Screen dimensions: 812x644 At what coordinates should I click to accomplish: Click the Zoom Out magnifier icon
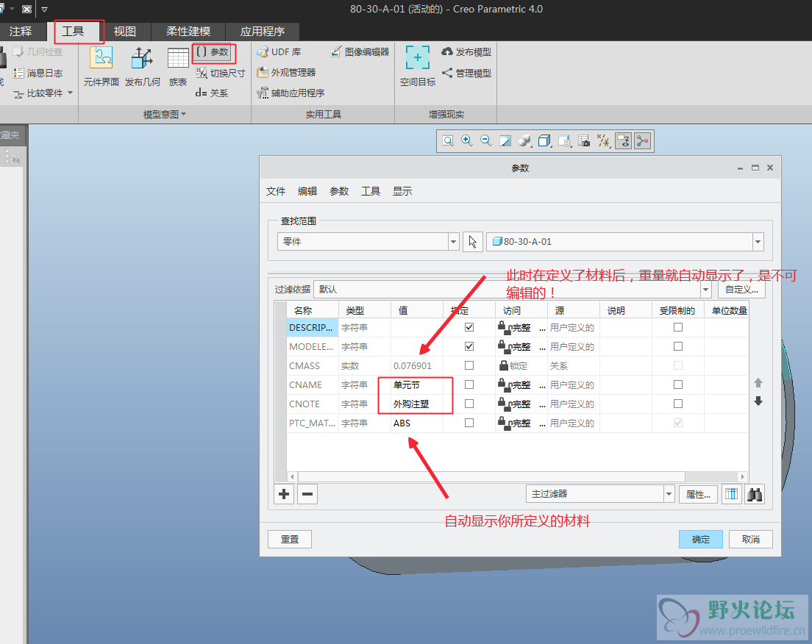pyautogui.click(x=485, y=141)
